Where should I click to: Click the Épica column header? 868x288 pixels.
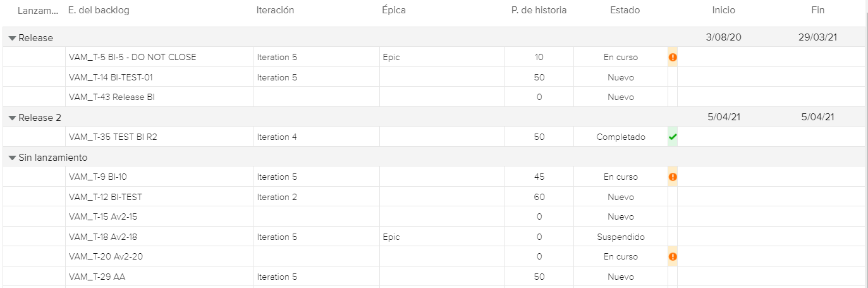pos(394,10)
